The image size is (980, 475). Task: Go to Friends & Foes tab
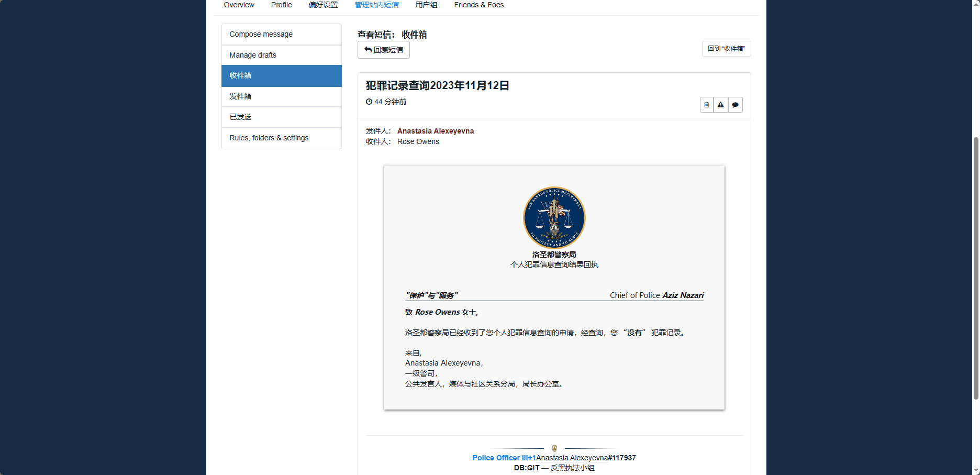coord(479,5)
